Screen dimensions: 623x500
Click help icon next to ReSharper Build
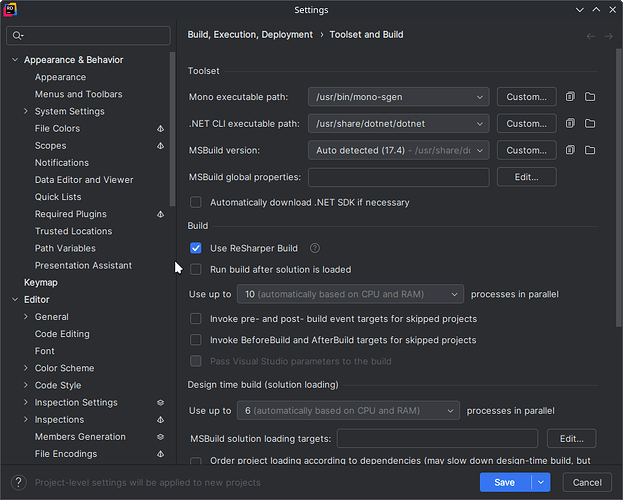(x=315, y=248)
